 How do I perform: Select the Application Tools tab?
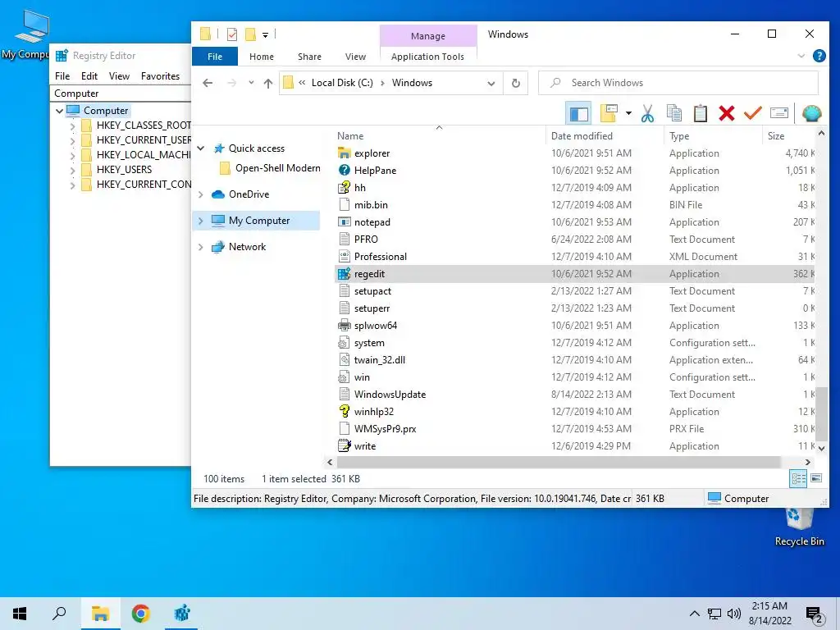coord(427,57)
